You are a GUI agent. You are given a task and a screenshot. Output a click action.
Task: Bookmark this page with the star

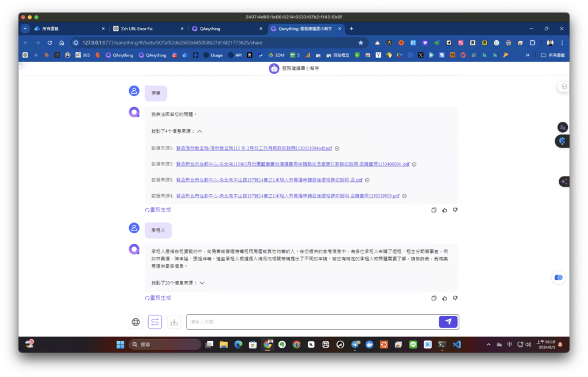pos(361,43)
